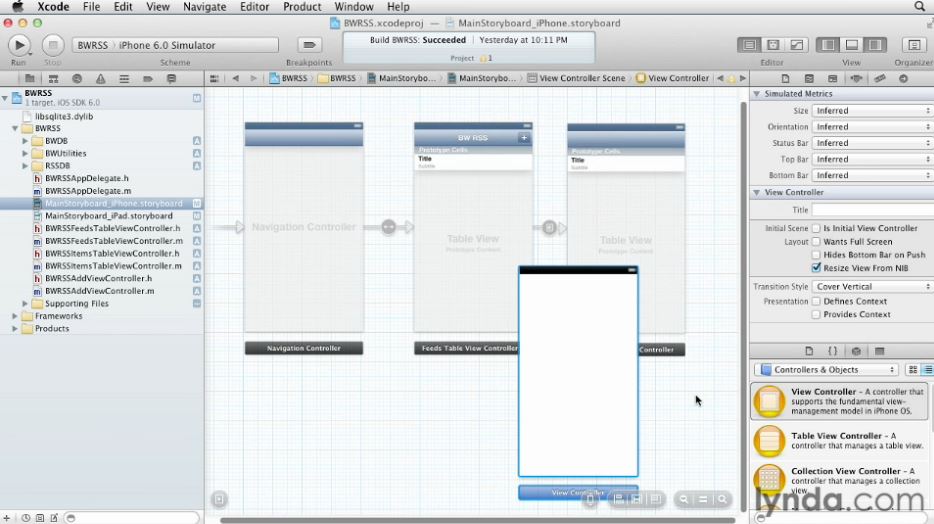Enable Provides Context checkbox

pyautogui.click(x=816, y=314)
